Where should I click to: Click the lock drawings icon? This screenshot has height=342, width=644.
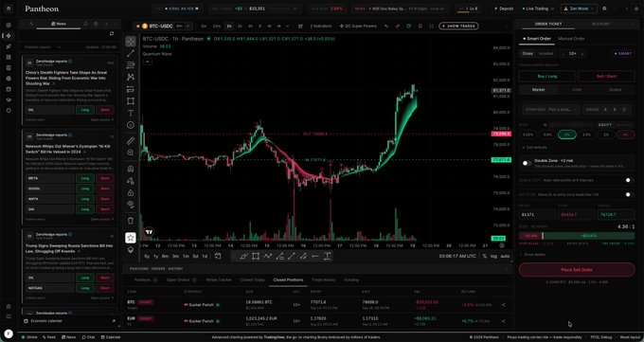tap(131, 192)
